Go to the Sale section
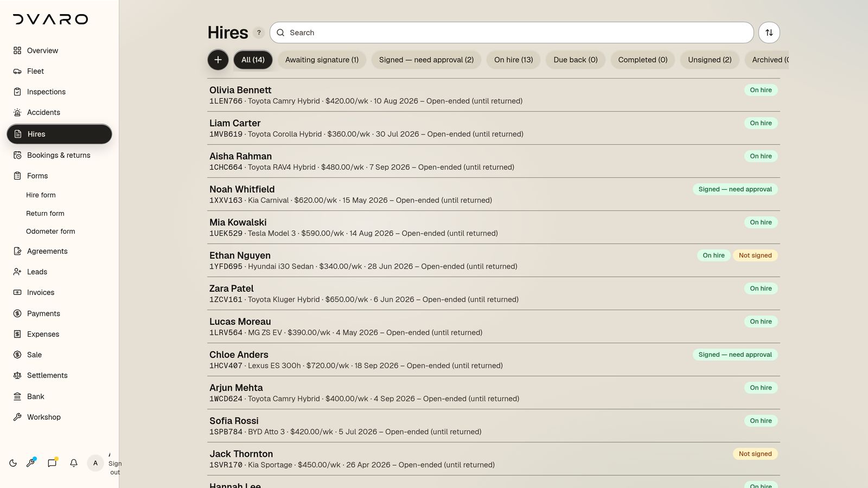This screenshot has height=488, width=868. click(x=59, y=355)
